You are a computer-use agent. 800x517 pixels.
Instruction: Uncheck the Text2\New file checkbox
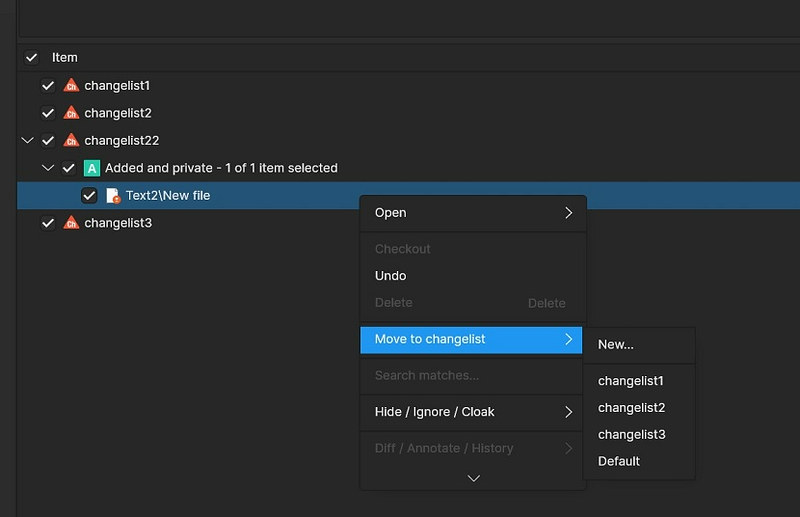click(89, 196)
